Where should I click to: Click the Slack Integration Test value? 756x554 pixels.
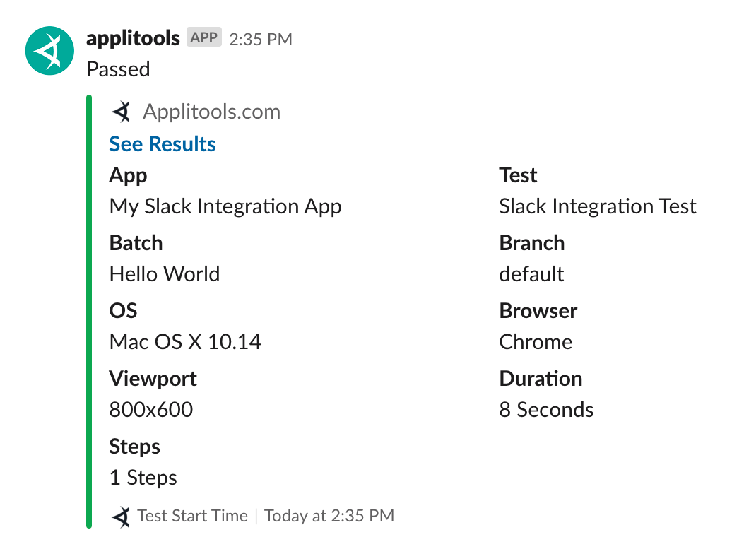coord(598,206)
